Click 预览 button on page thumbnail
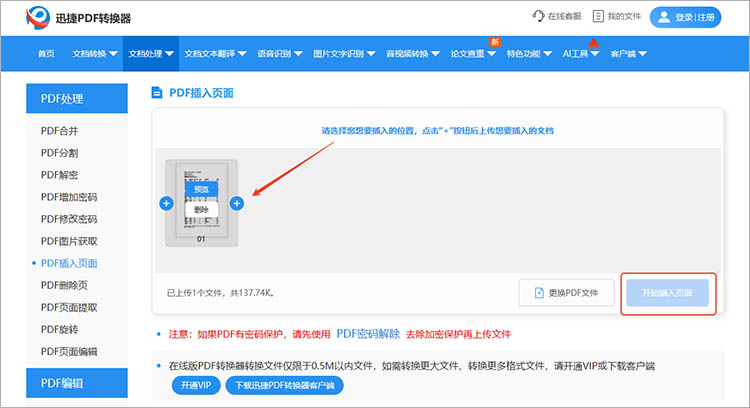The height and width of the screenshot is (408, 750). tap(201, 189)
